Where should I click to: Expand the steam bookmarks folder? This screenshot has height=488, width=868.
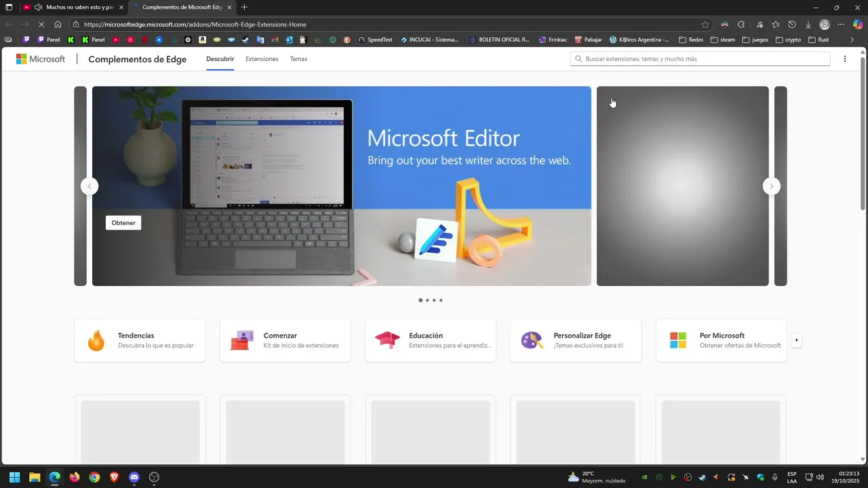click(x=723, y=39)
